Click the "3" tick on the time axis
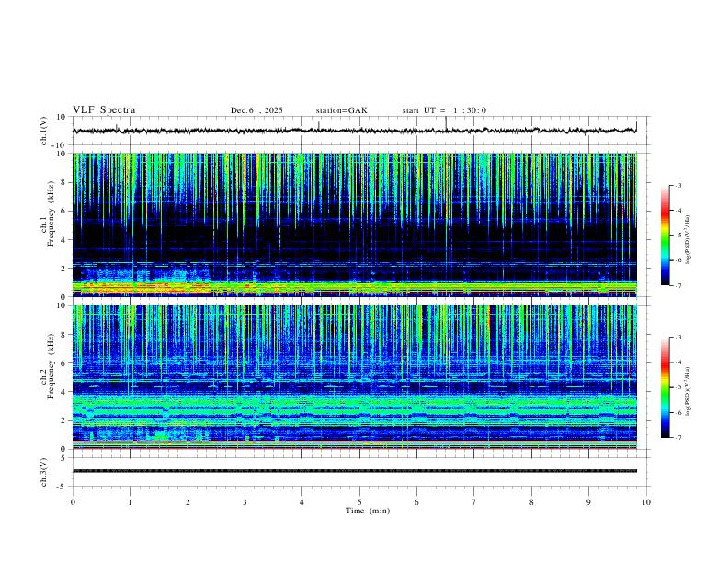 [x=245, y=502]
